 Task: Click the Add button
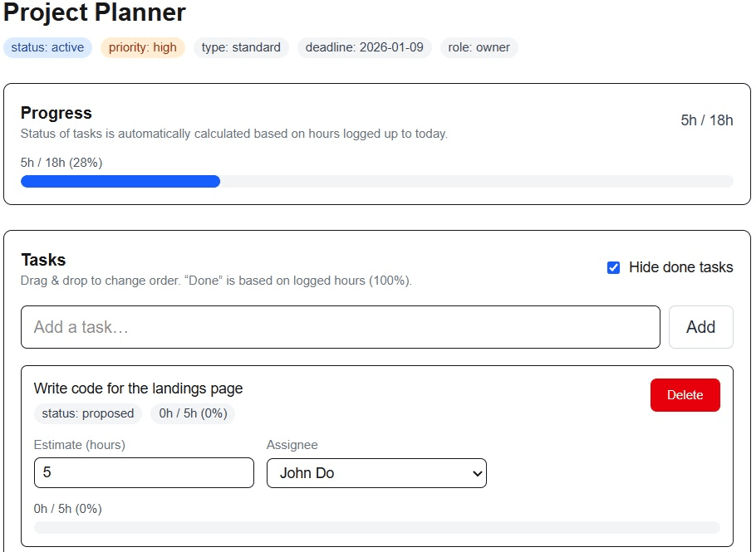pos(700,327)
